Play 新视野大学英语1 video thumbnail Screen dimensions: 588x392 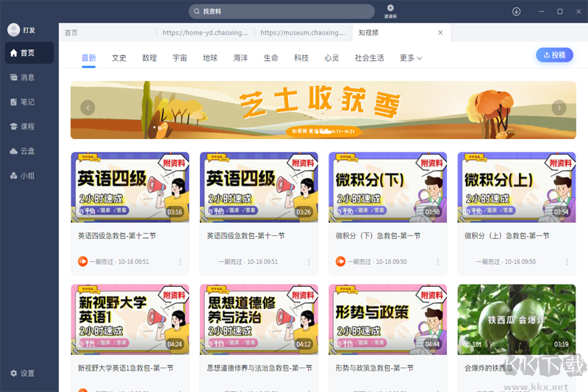pyautogui.click(x=130, y=320)
